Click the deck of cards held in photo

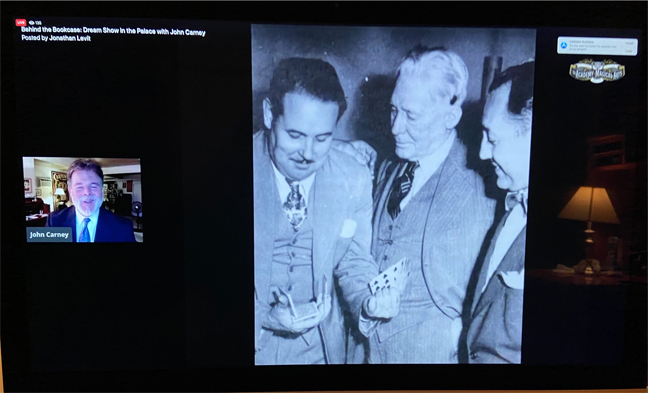click(x=306, y=309)
